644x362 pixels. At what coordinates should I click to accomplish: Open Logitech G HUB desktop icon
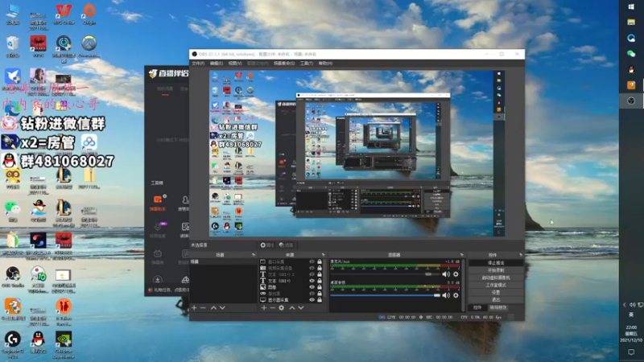click(x=13, y=344)
